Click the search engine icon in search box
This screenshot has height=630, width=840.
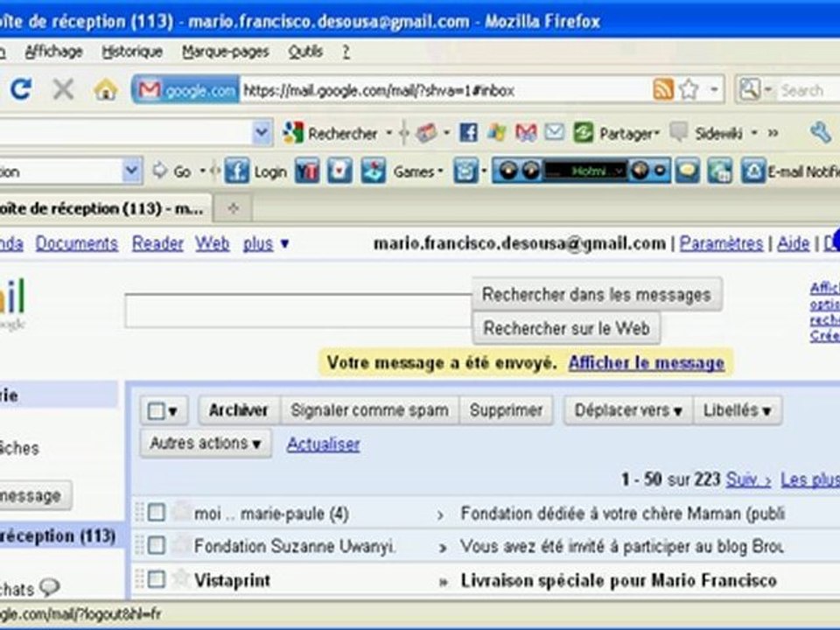(x=750, y=89)
